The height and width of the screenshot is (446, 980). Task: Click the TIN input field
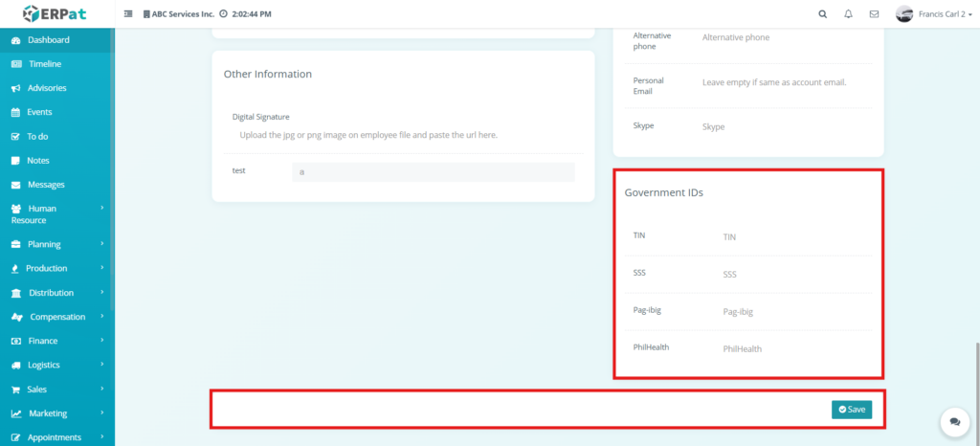pyautogui.click(x=794, y=236)
